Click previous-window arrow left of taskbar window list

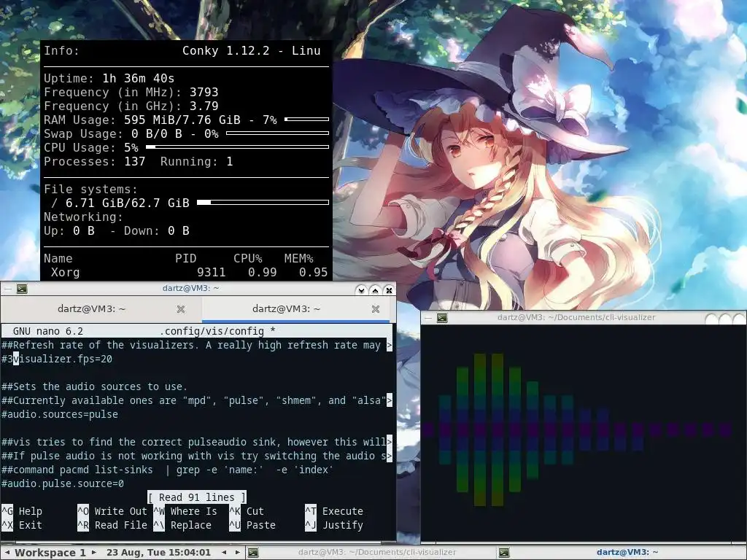pos(224,553)
